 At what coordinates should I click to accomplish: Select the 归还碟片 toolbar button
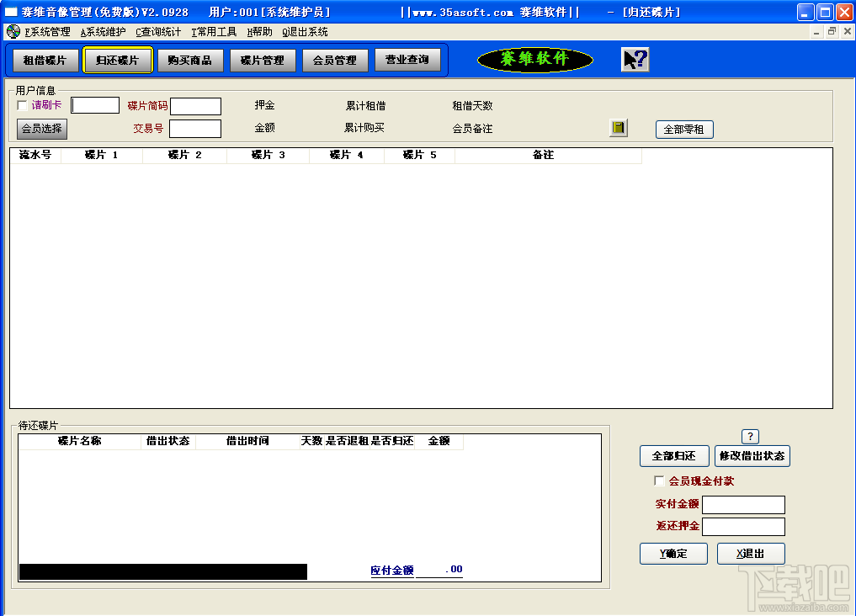(117, 60)
